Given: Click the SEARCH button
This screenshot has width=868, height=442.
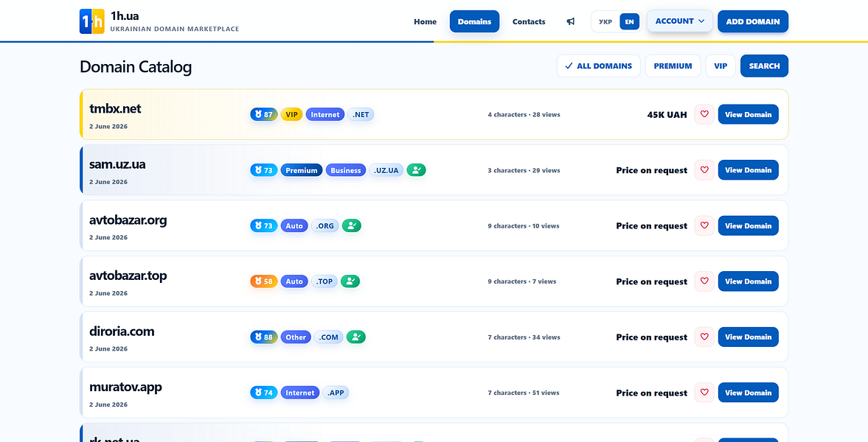Looking at the screenshot, I should point(765,66).
